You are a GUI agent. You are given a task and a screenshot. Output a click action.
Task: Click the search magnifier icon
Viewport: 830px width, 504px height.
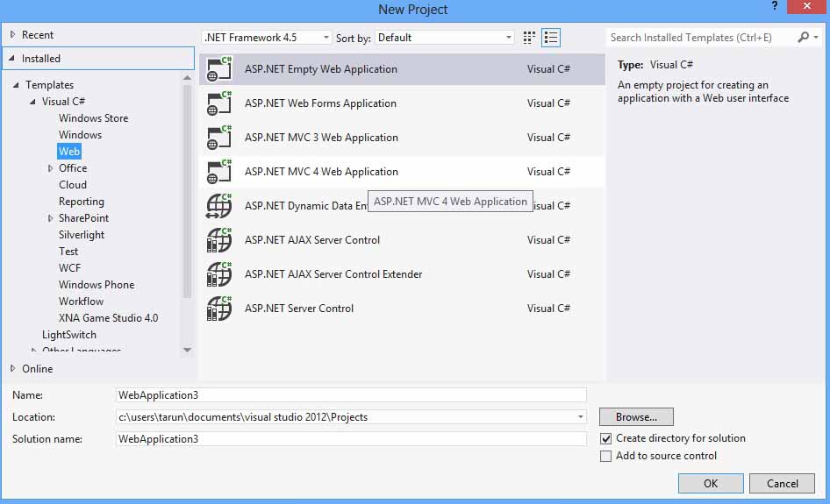(803, 38)
